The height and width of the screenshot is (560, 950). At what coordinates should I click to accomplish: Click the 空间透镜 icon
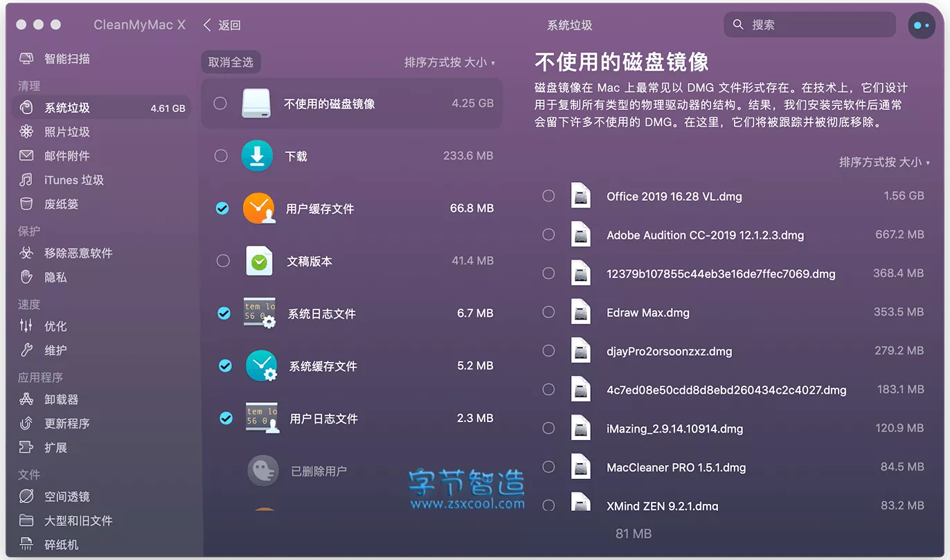[x=26, y=496]
